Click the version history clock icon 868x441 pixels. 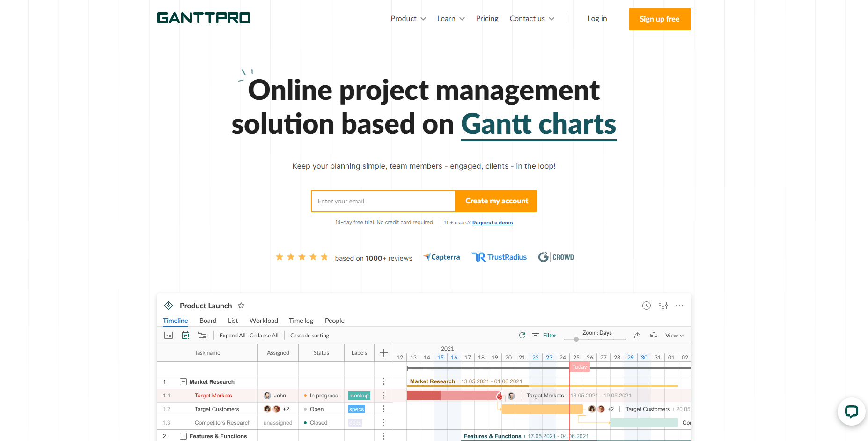646,305
